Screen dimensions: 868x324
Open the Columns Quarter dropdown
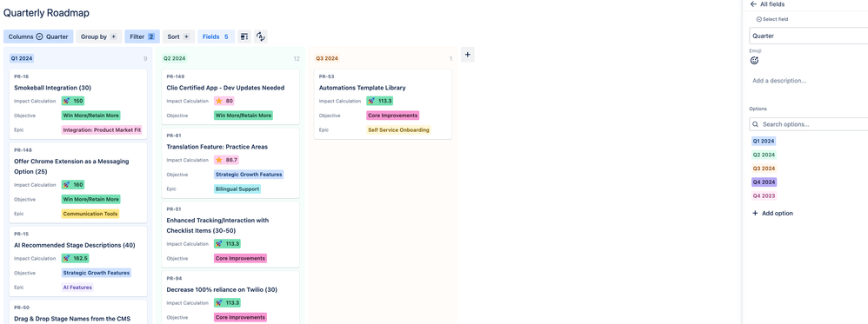click(38, 37)
